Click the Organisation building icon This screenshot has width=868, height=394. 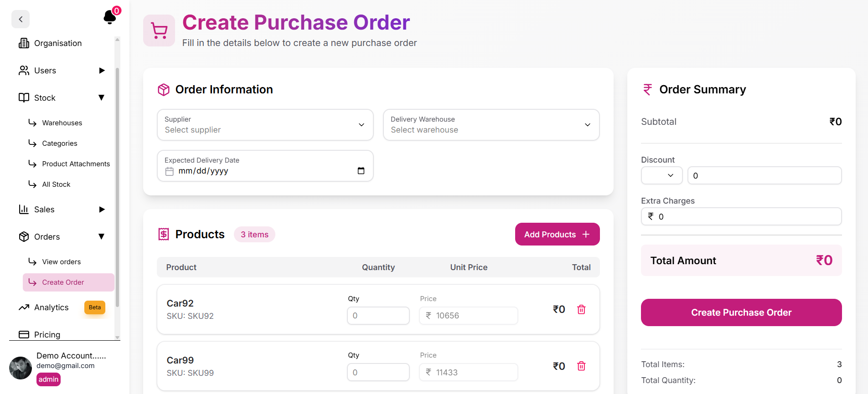point(24,43)
